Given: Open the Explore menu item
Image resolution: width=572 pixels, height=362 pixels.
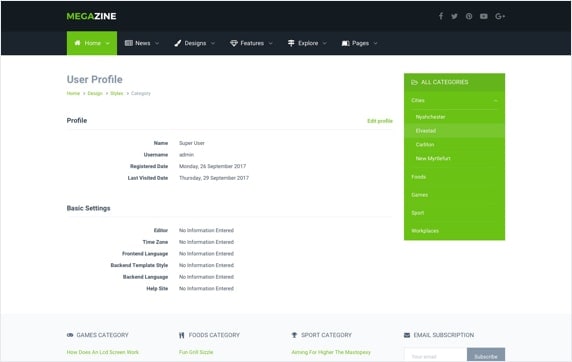Looking at the screenshot, I should pos(307,43).
